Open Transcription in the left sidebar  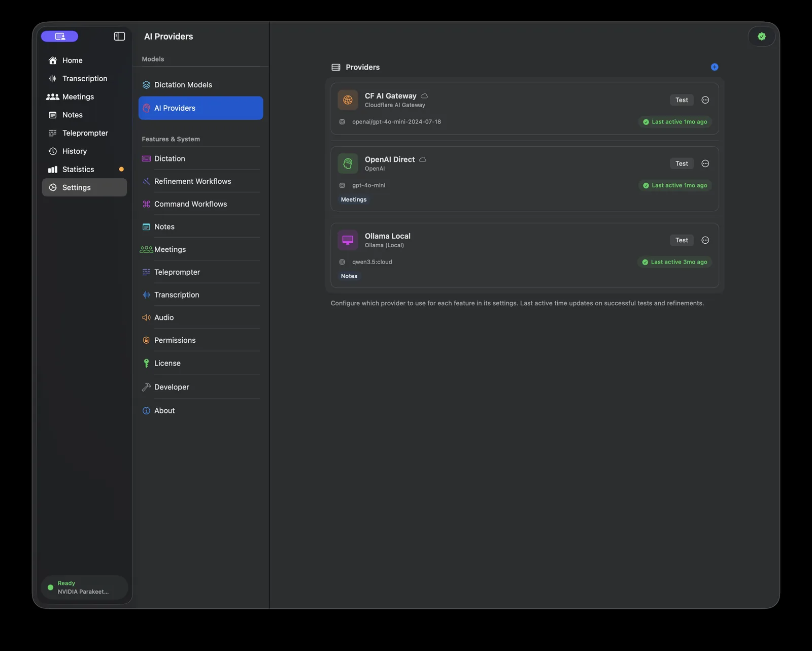pyautogui.click(x=84, y=79)
